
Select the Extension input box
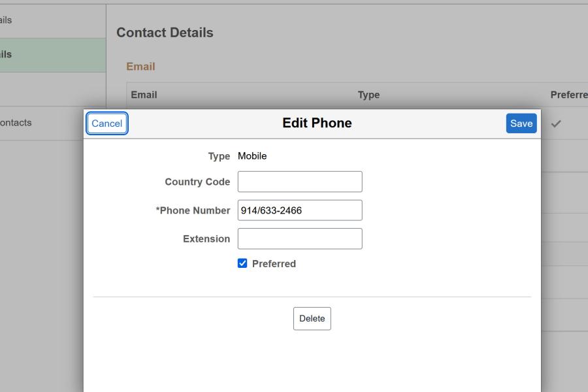pos(299,238)
